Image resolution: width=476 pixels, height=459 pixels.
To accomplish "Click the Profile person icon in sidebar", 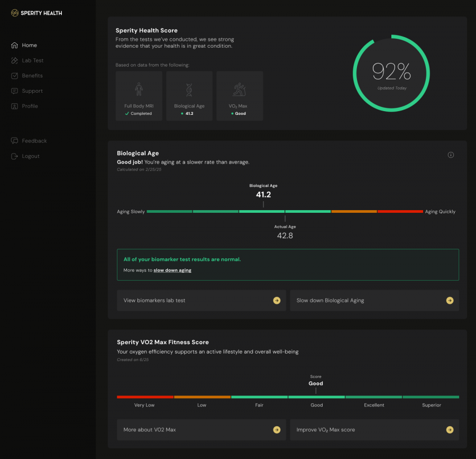I will (x=14, y=106).
